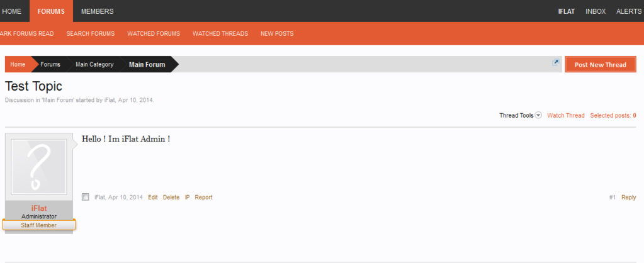Click the Staff Member banner
Screen dimensions: 644x263
(39, 225)
